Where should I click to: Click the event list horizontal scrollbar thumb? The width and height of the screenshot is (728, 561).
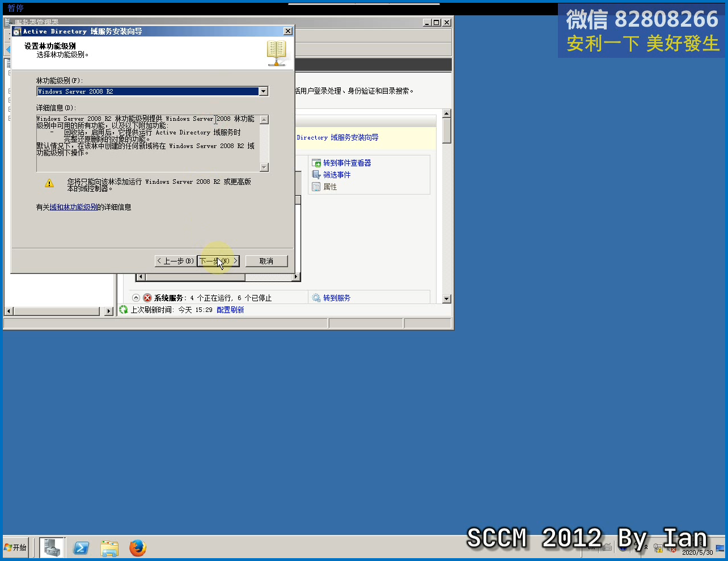(x=195, y=277)
